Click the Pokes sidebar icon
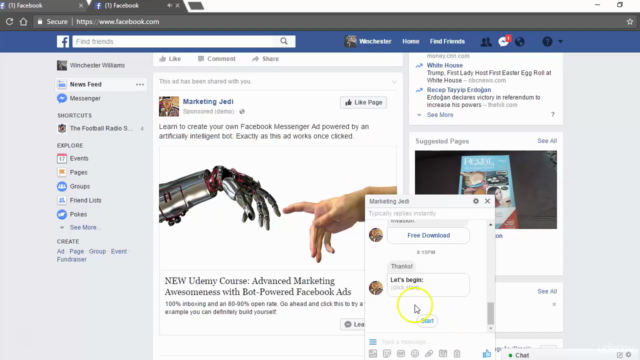The height and width of the screenshot is (360, 640). 62,214
